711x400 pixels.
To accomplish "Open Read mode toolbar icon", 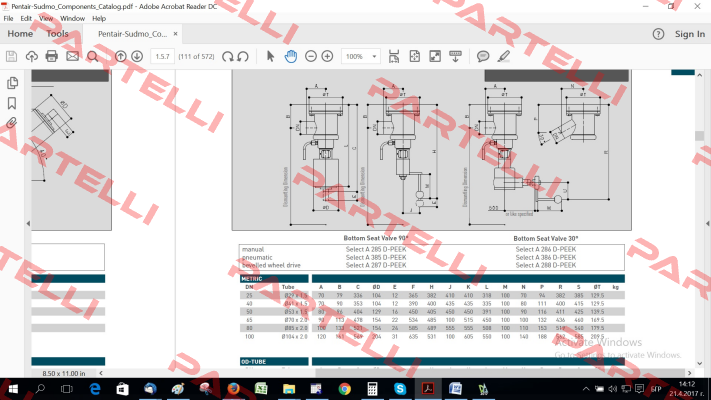I will click(x=455, y=56).
